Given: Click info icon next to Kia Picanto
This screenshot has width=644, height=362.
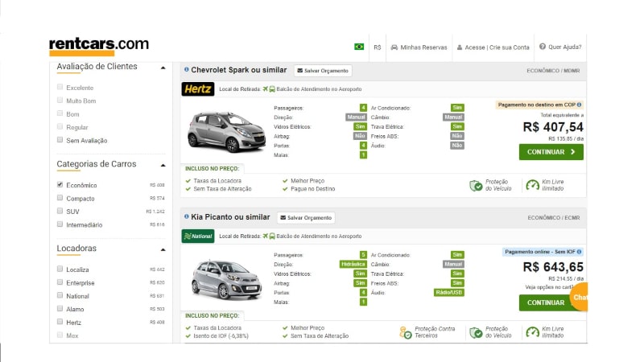Looking at the screenshot, I should [x=187, y=216].
